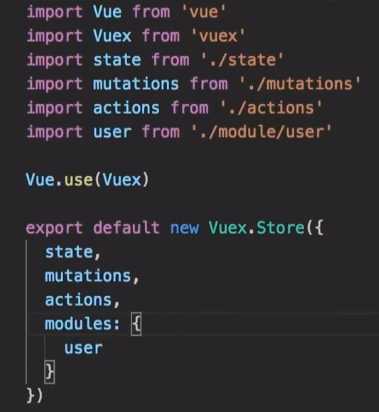
Task: Click the './module/user' import path
Action: click(x=262, y=132)
